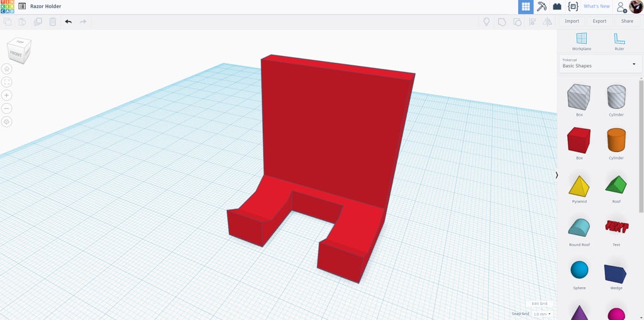
Task: Select the navy Wedge shape
Action: 616,275
